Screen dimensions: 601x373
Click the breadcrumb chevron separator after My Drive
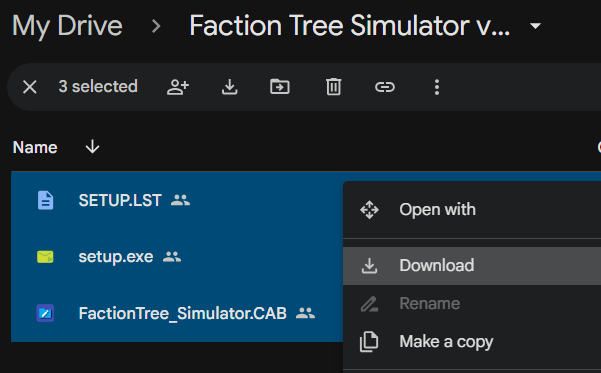156,26
